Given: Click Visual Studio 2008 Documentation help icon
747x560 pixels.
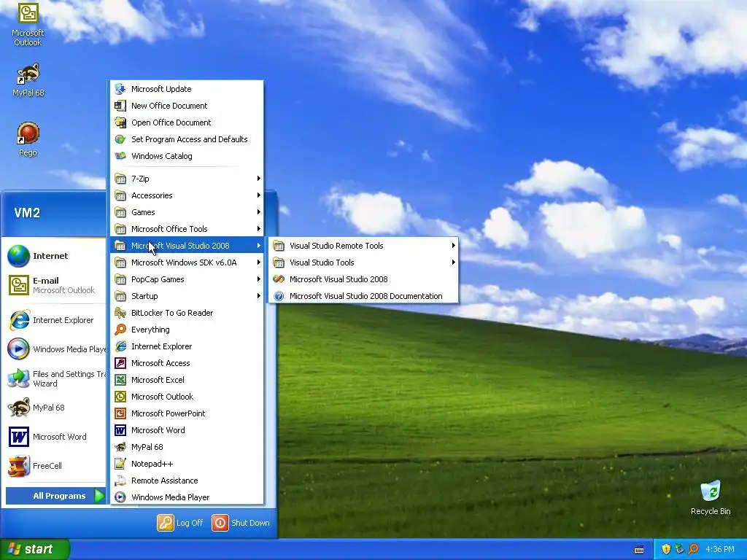Looking at the screenshot, I should (279, 296).
